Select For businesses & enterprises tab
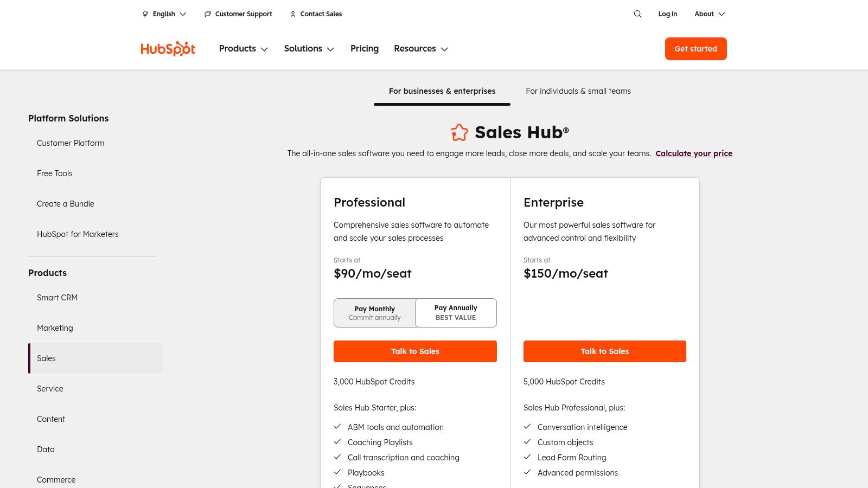This screenshot has width=868, height=488. 442,91
